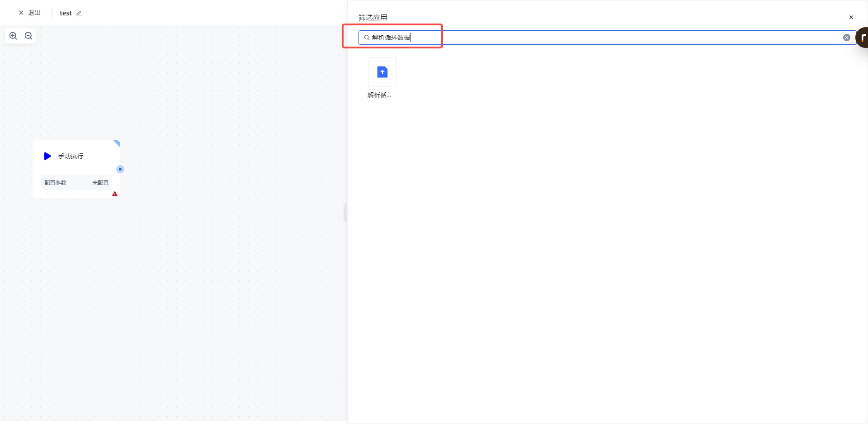Click the 退出 exit button
Image resolution: width=868 pixels, height=424 pixels.
[x=34, y=13]
